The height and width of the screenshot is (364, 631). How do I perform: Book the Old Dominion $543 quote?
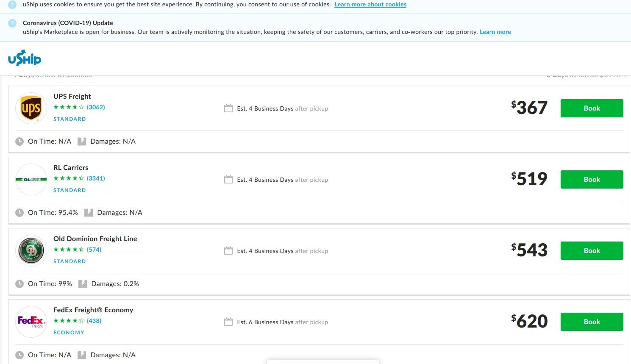(x=592, y=250)
